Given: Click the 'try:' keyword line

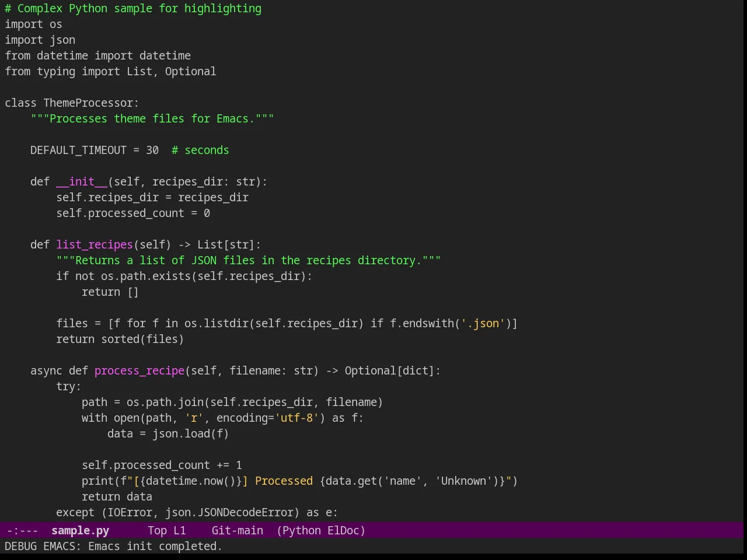Looking at the screenshot, I should pyautogui.click(x=69, y=386).
